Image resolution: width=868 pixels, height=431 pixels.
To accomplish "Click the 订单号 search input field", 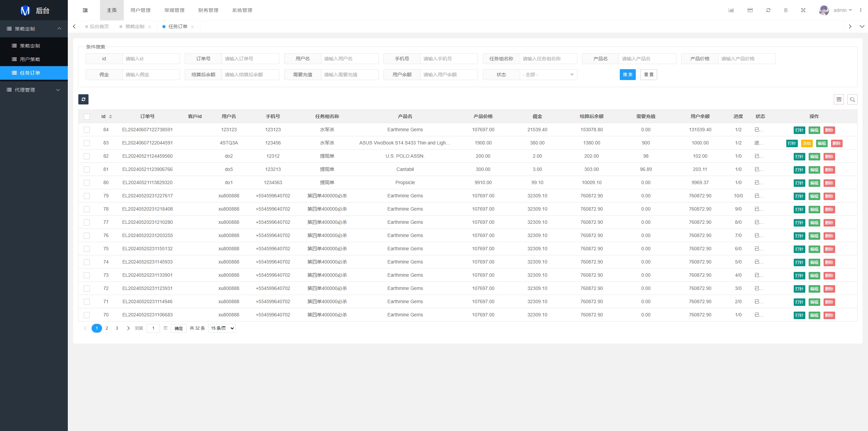I will click(x=250, y=59).
